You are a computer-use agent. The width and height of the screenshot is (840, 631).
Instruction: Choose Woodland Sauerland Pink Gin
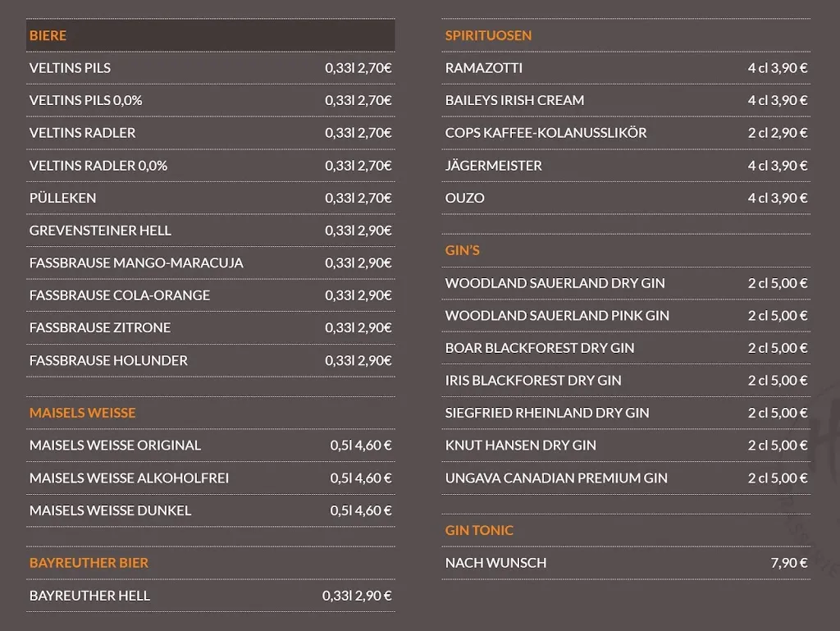557,316
